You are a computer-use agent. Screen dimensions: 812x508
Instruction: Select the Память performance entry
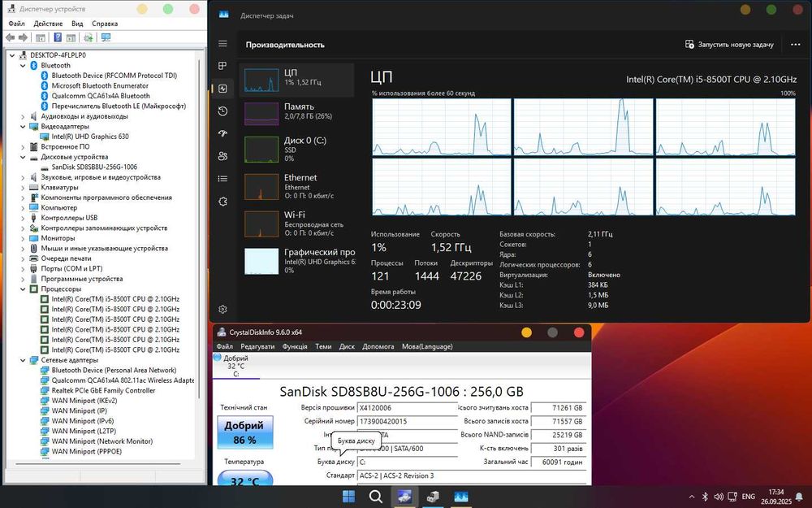297,114
